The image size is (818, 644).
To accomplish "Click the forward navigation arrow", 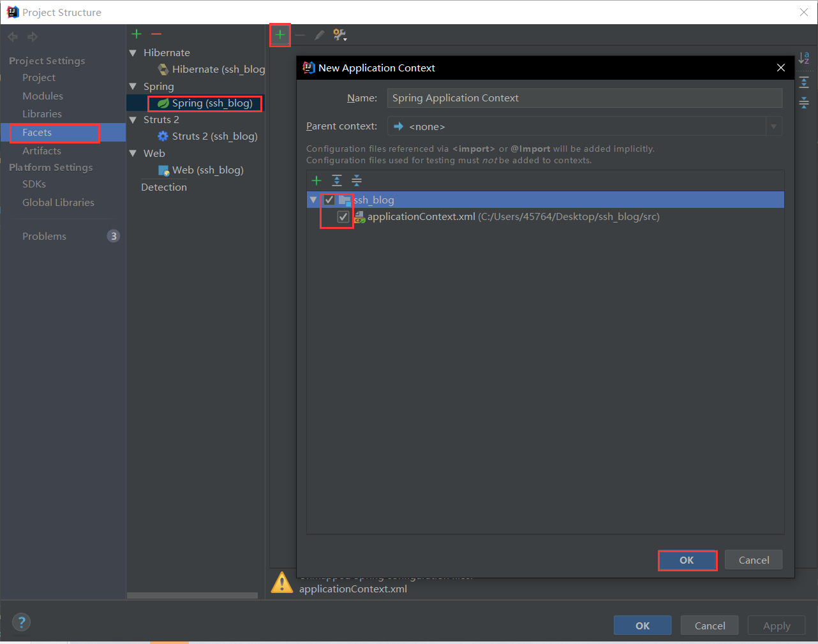I will [33, 37].
